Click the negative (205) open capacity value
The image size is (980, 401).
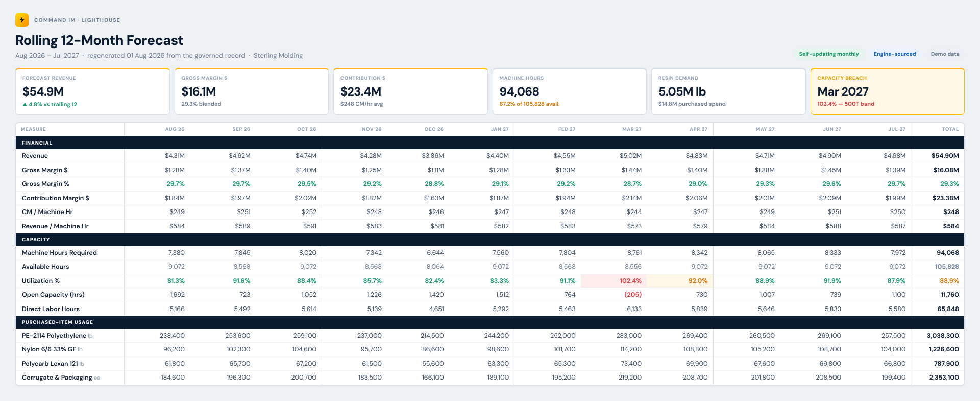click(x=633, y=295)
